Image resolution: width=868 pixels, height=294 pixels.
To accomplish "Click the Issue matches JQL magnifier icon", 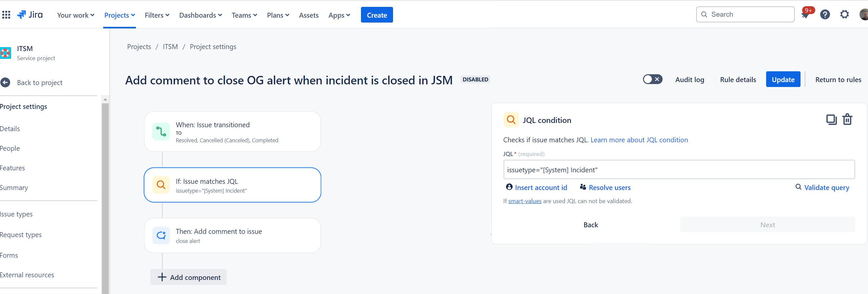I will (x=161, y=185).
